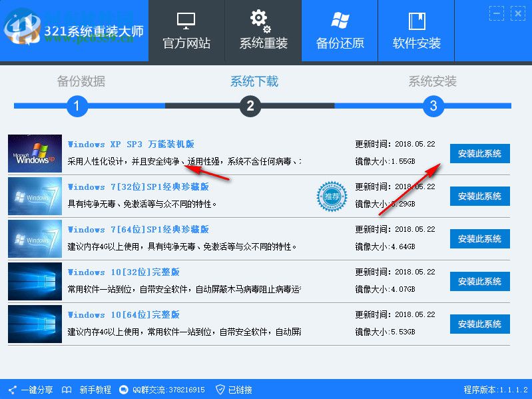Click the monitor icon above 官方网站

(x=186, y=21)
